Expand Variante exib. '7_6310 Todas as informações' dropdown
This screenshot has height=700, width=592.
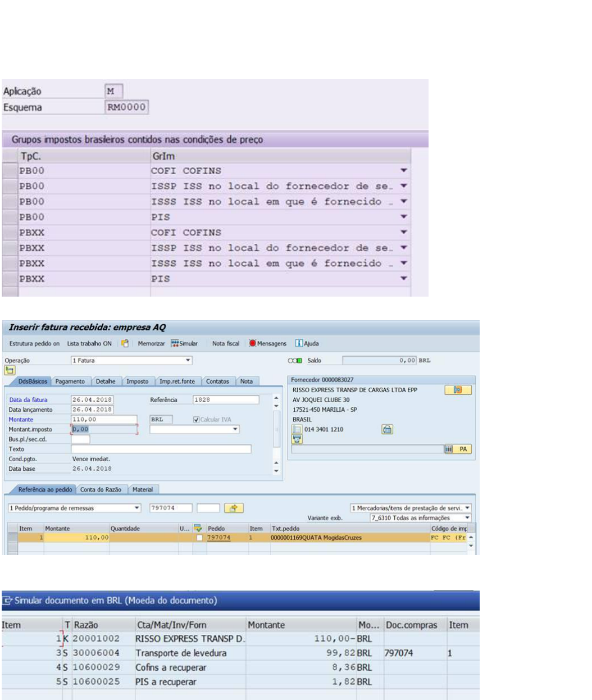[x=467, y=518]
